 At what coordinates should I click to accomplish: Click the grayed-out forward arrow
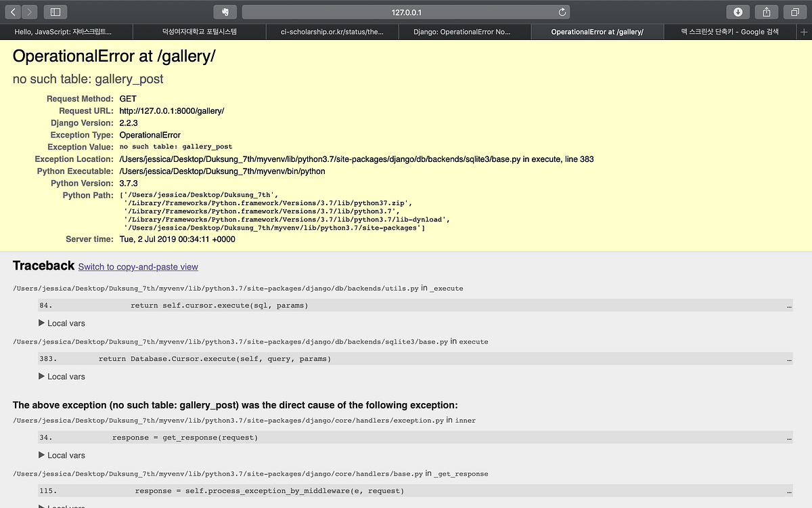tap(28, 12)
